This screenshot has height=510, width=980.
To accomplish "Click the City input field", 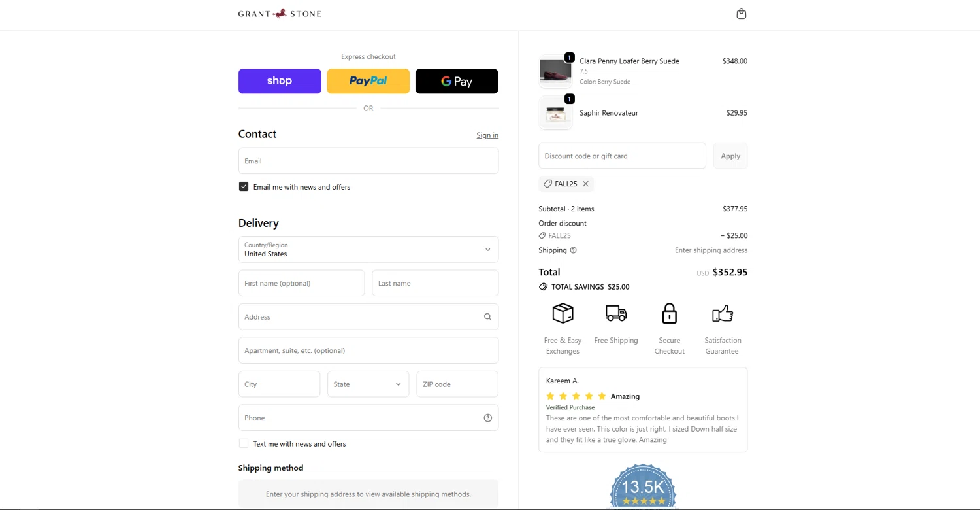I will pyautogui.click(x=280, y=384).
